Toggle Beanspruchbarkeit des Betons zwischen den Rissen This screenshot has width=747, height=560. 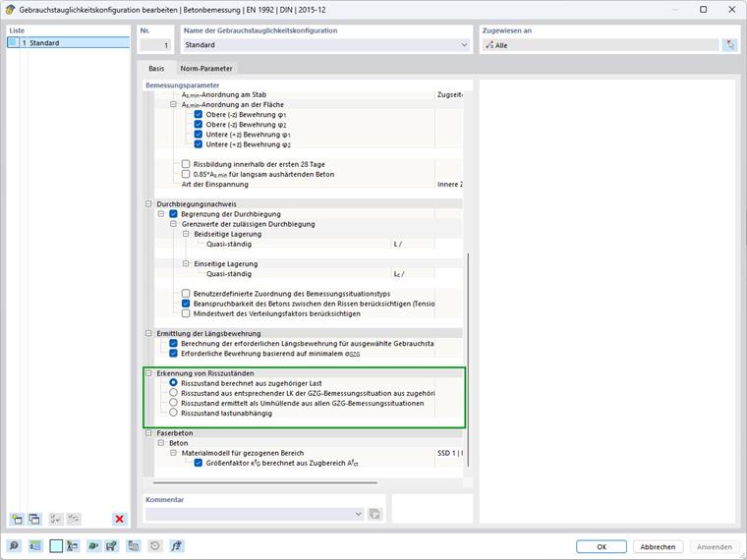click(186, 304)
